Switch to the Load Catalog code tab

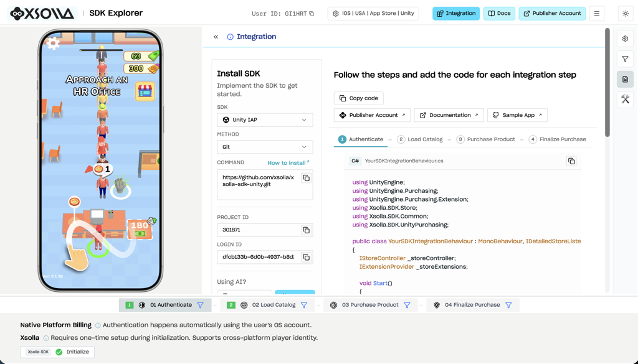[x=419, y=139]
